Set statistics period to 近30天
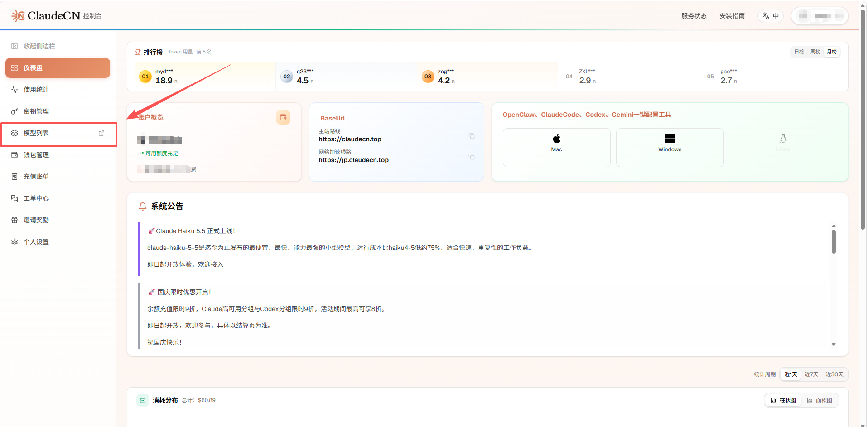Screen dimensions: 868x427 click(x=834, y=374)
